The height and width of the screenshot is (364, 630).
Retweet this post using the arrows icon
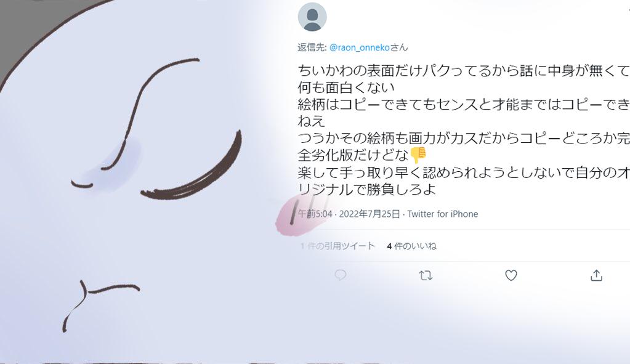pyautogui.click(x=426, y=275)
